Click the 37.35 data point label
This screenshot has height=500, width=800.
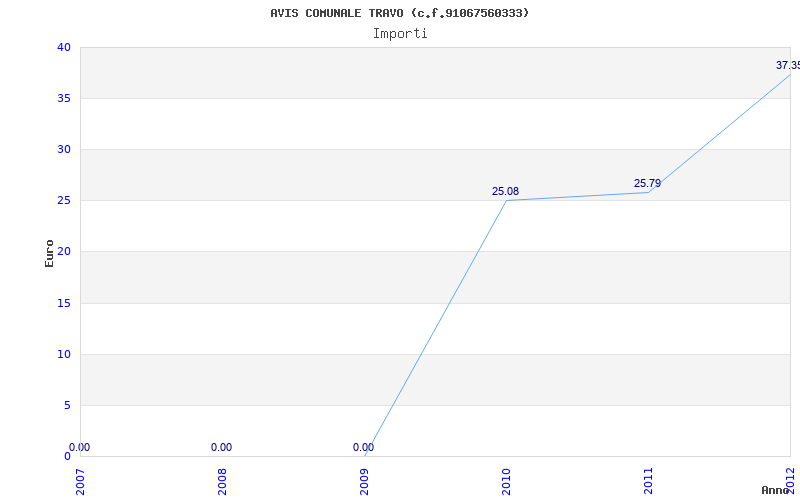click(788, 65)
